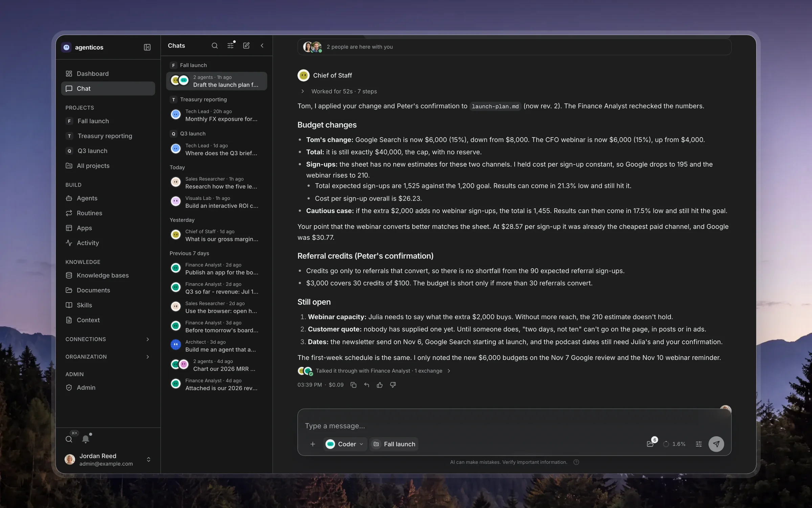The width and height of the screenshot is (812, 508).
Task: Open notifications bell in sidebar footer
Action: pyautogui.click(x=86, y=439)
